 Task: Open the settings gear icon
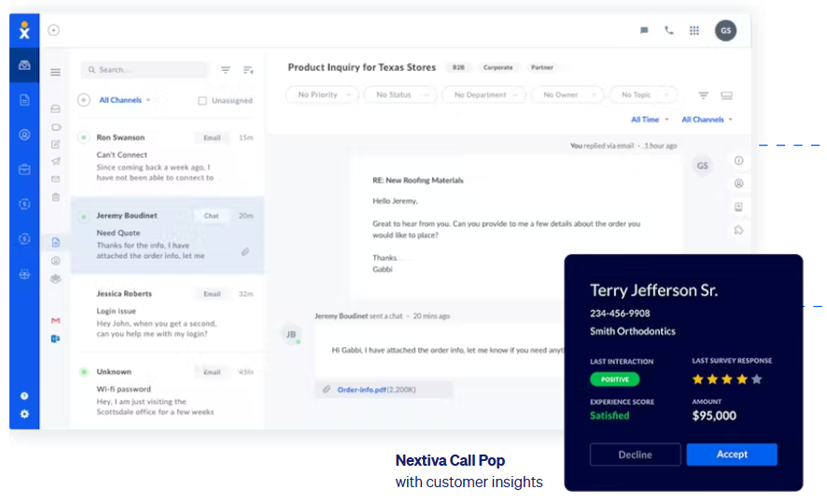tap(24, 413)
